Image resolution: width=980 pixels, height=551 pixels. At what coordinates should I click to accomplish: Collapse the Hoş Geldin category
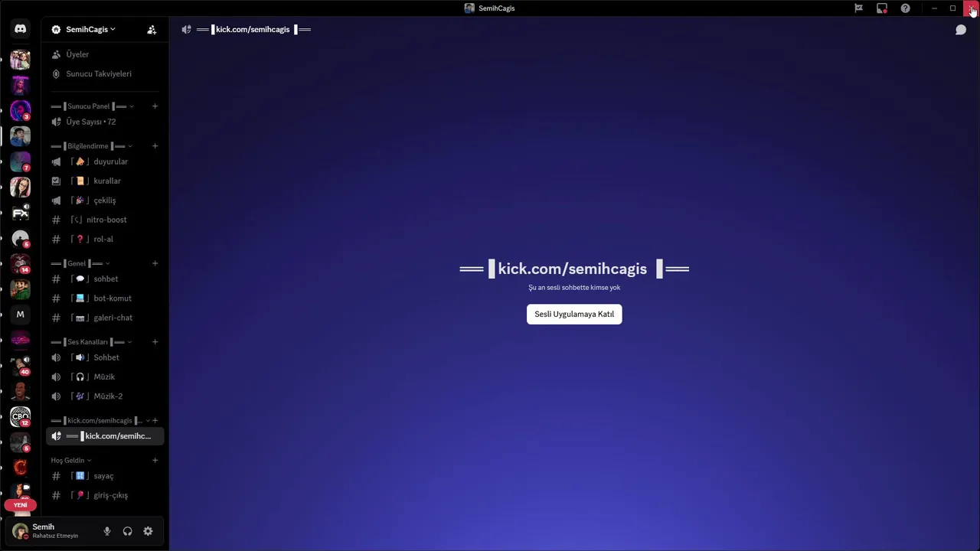(71, 461)
